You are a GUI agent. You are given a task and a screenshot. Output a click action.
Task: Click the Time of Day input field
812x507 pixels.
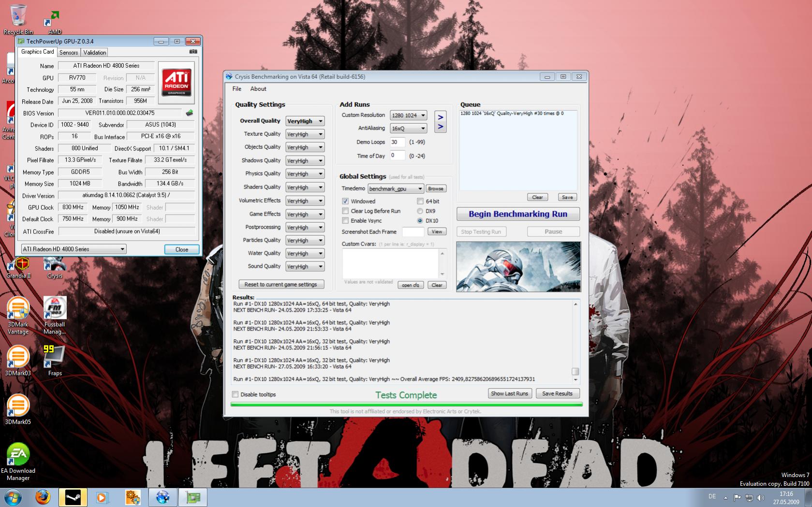click(x=398, y=156)
